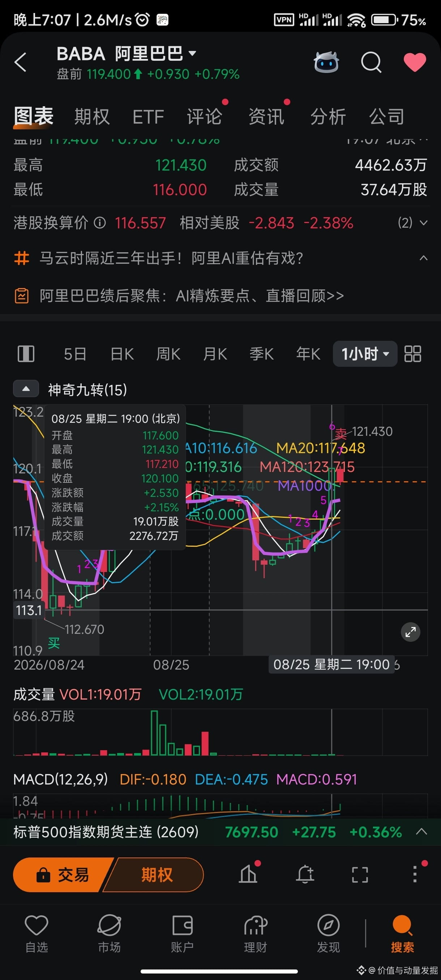441x980 pixels.
Task: Select the 季K chart period
Action: coord(262,354)
